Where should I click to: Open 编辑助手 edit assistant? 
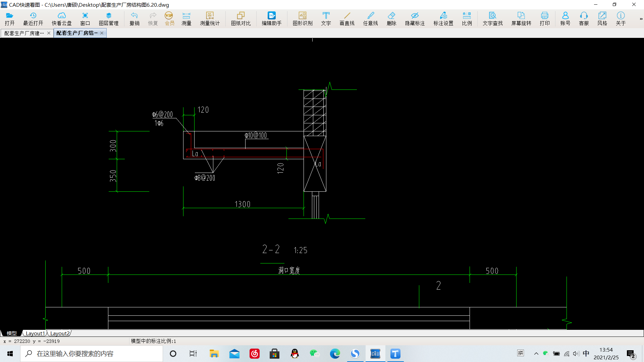pos(272,19)
